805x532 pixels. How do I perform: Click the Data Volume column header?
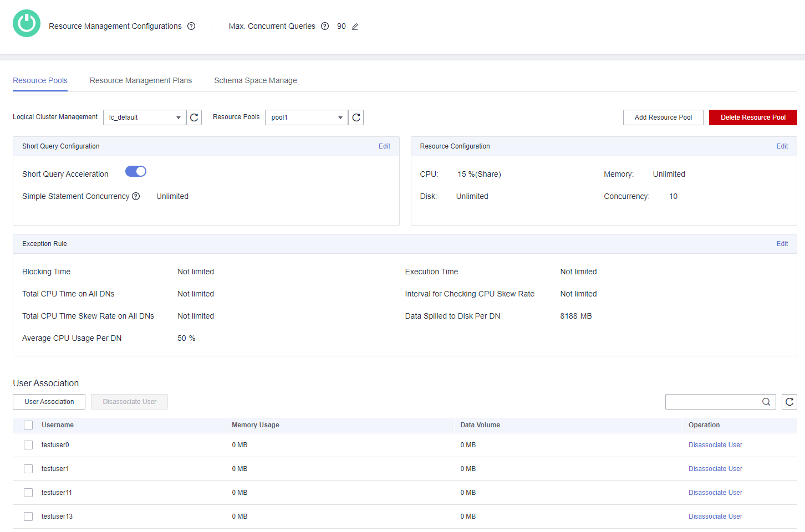(480, 425)
